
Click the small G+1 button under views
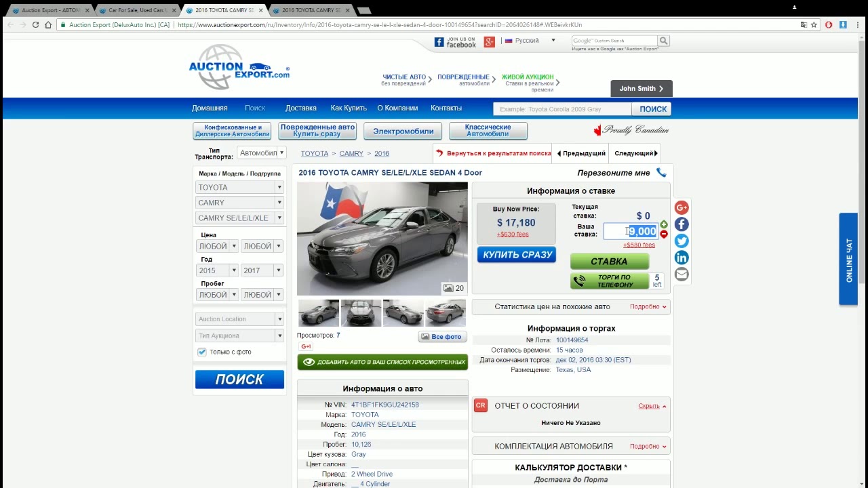306,346
